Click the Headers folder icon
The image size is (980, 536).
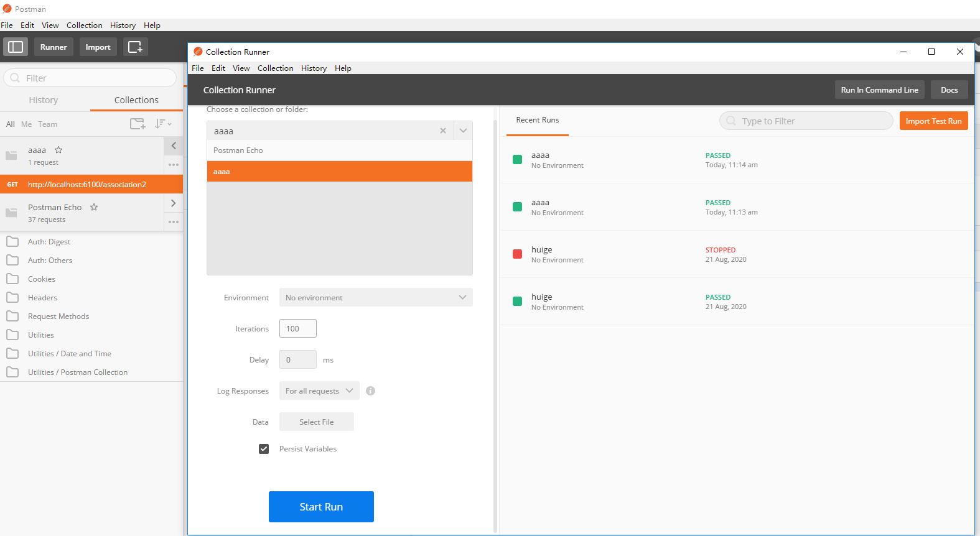(x=12, y=297)
